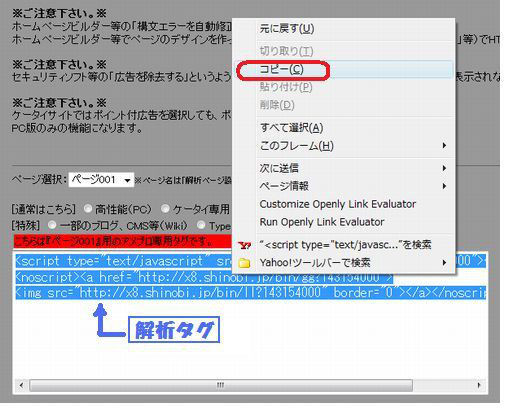Click the yellow folder icon in menu
The image size is (508, 408).
tap(245, 263)
